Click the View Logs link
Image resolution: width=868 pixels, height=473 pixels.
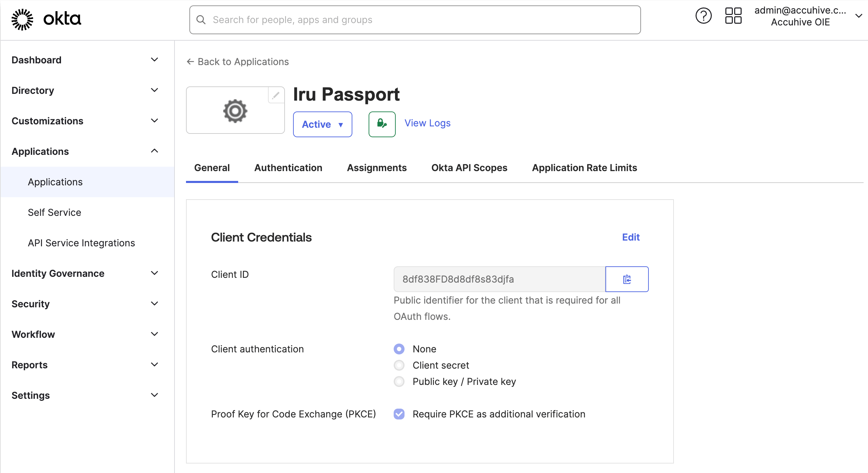click(x=428, y=123)
